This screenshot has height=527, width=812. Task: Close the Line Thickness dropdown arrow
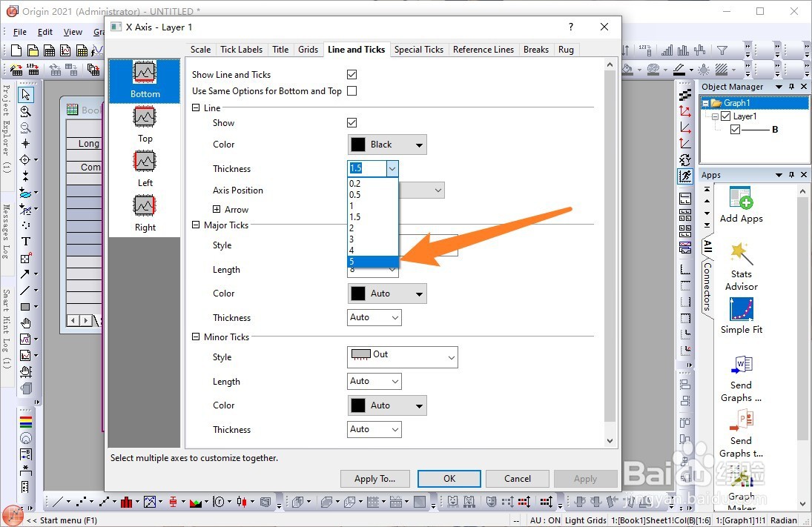point(392,168)
